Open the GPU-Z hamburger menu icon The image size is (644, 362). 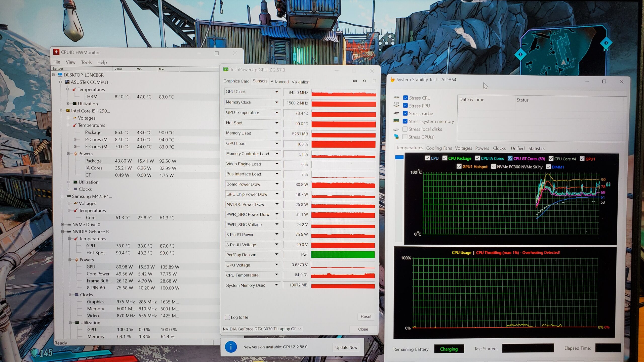(x=374, y=81)
